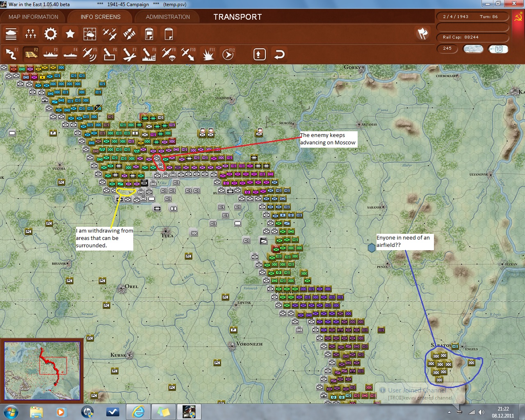Open the order of battle tank icon
The width and height of the screenshot is (525, 420).
pos(11,34)
